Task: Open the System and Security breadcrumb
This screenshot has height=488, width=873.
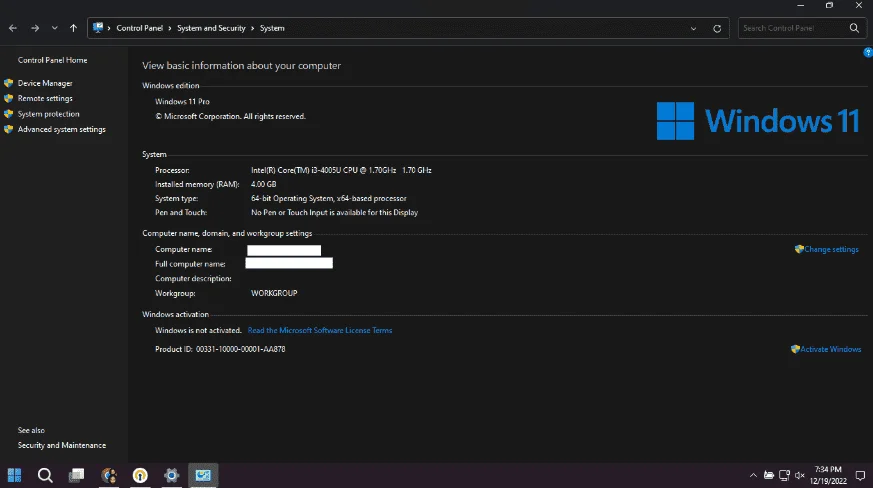Action: 211,28
